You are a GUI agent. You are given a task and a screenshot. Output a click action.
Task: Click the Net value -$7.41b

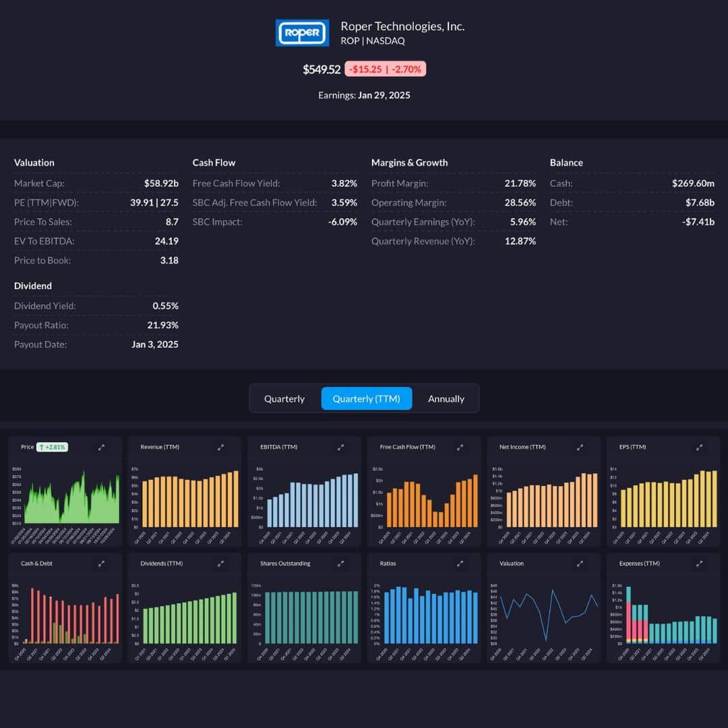click(698, 222)
